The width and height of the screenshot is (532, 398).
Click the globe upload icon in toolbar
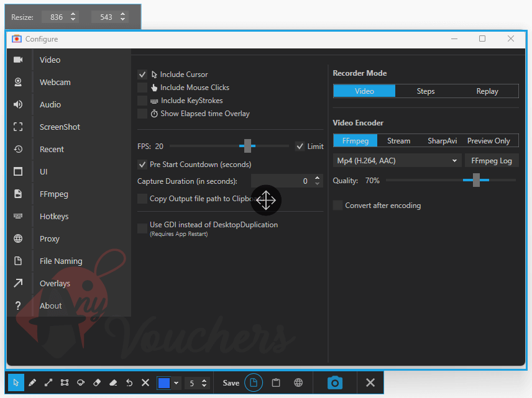point(298,383)
